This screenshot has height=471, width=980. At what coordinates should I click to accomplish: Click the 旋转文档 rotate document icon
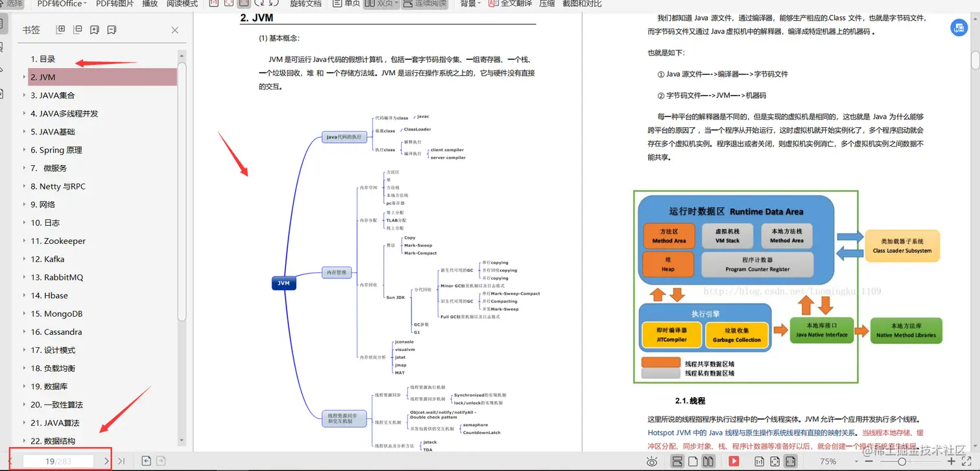tap(305, 4)
